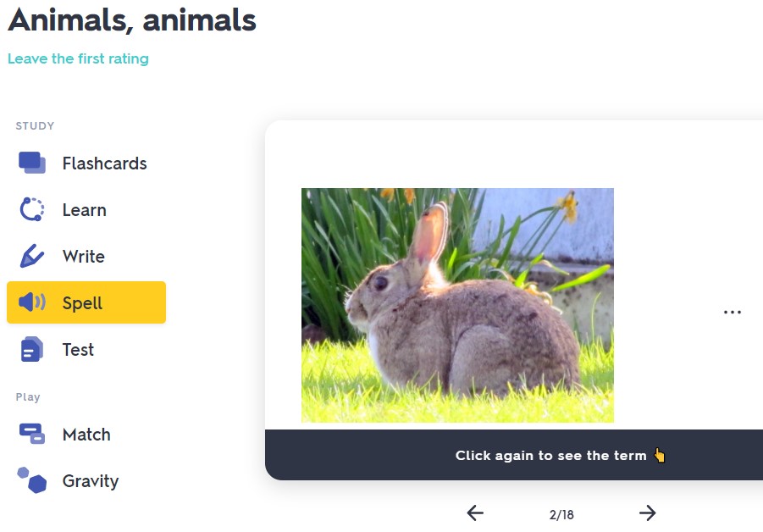The height and width of the screenshot is (532, 763).
Task: Start the Test mode
Action: point(78,350)
